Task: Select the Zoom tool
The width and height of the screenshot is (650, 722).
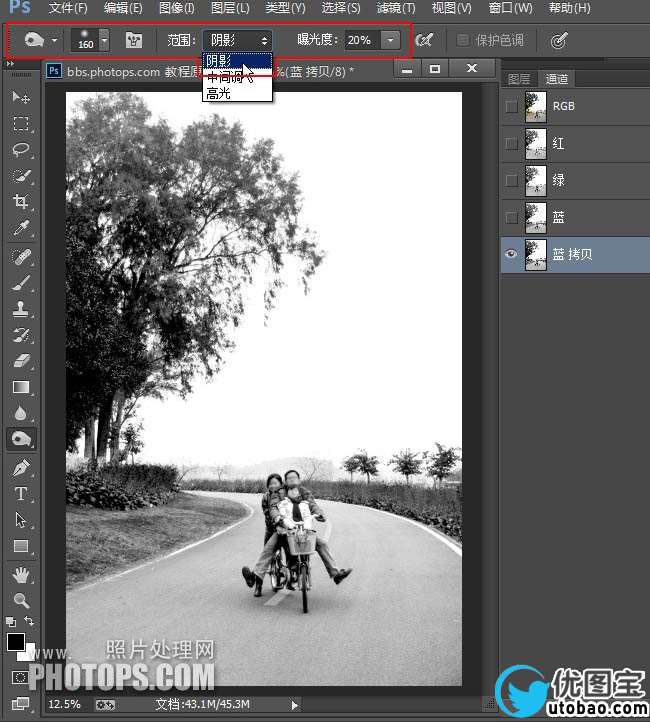Action: [21, 600]
